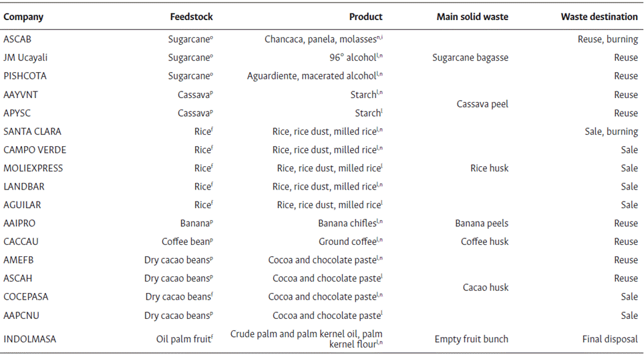Select the ASCAB company cell
The image size is (644, 355).
[17, 39]
